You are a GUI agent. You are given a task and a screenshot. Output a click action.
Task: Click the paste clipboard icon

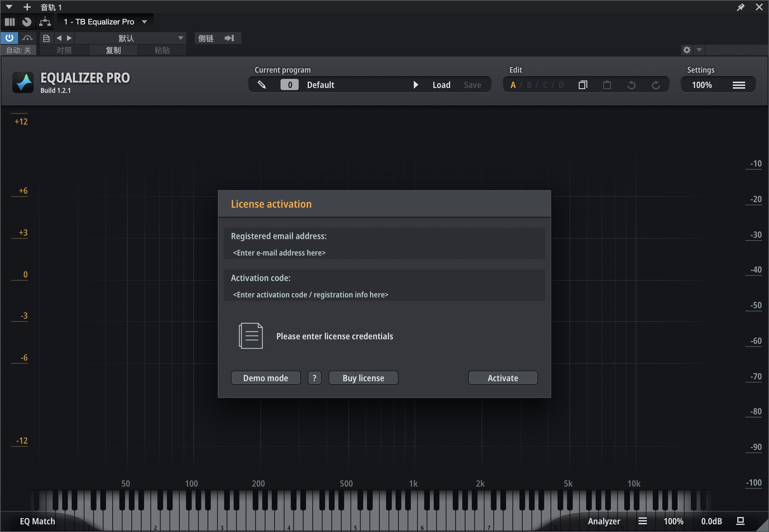(607, 85)
